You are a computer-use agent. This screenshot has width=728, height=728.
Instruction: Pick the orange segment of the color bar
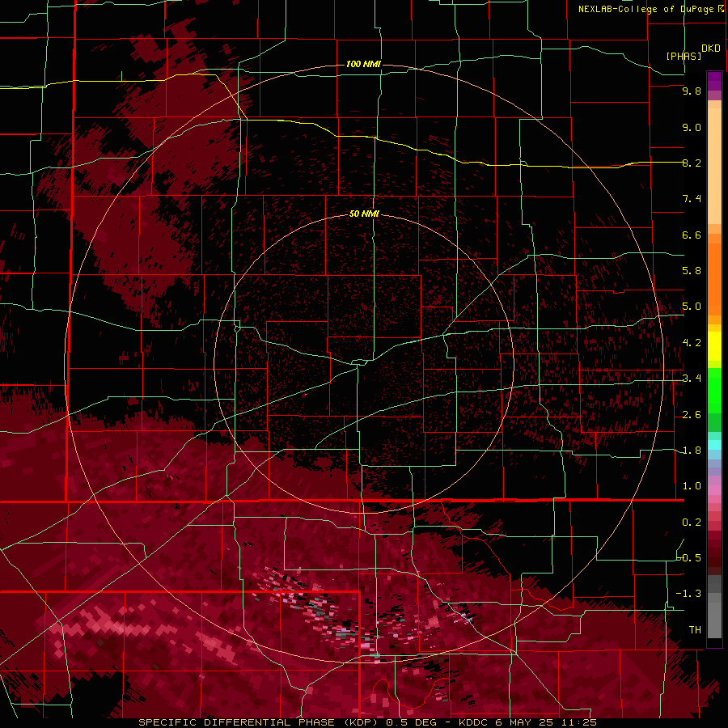click(714, 278)
